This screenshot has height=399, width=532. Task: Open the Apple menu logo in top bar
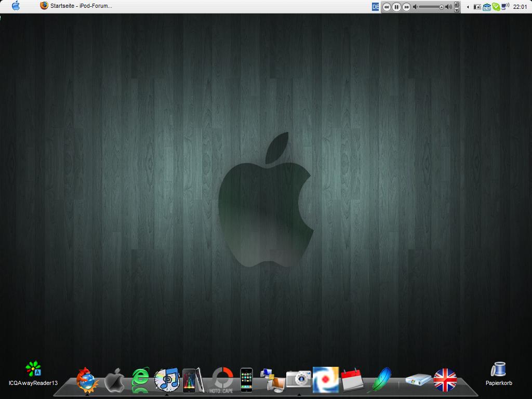point(16,6)
